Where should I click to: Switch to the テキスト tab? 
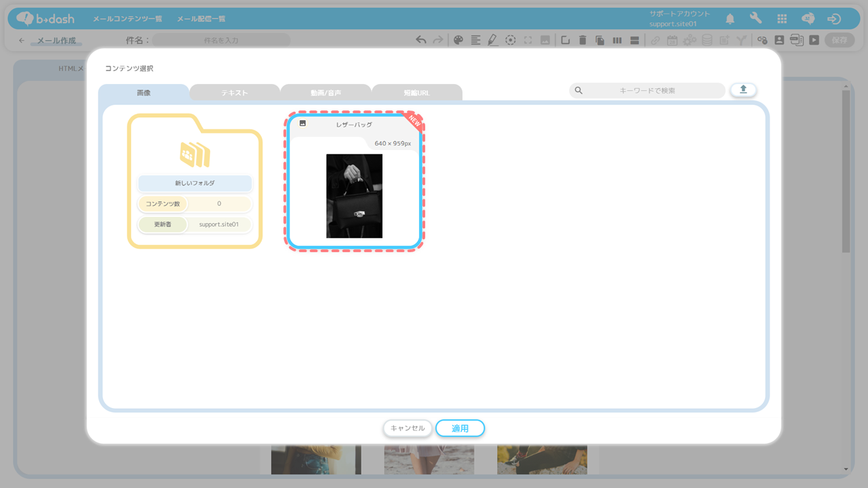pyautogui.click(x=235, y=92)
